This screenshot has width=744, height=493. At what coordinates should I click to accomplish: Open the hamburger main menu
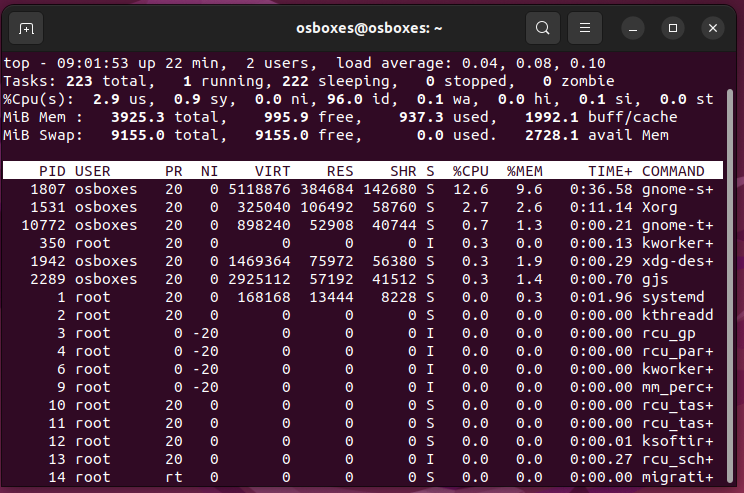(x=586, y=28)
